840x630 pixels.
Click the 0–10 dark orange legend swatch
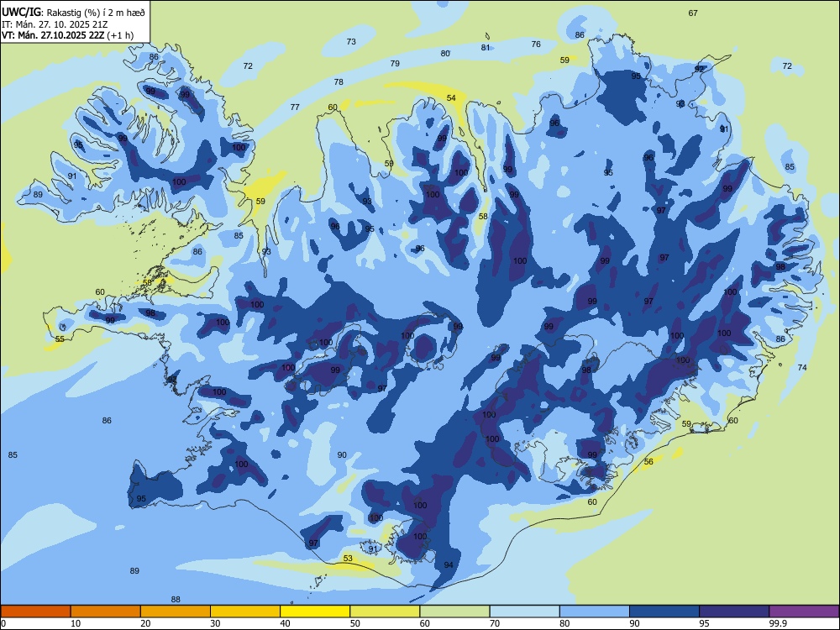[x=35, y=612]
